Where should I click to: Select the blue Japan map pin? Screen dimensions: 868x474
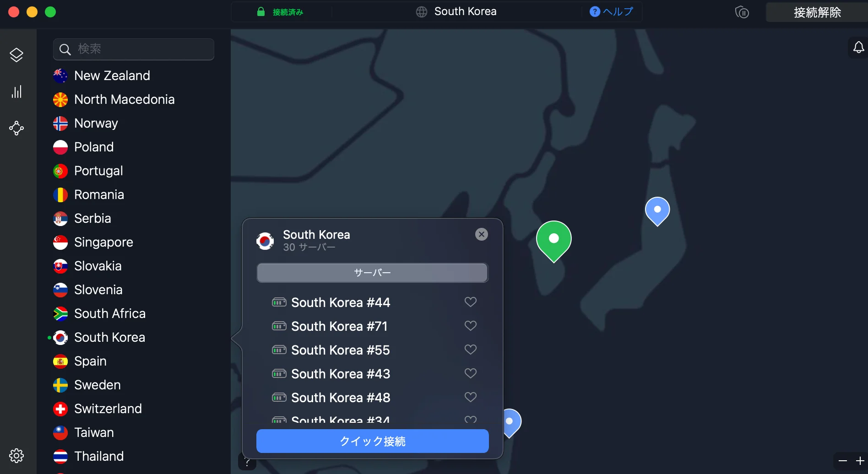tap(657, 211)
